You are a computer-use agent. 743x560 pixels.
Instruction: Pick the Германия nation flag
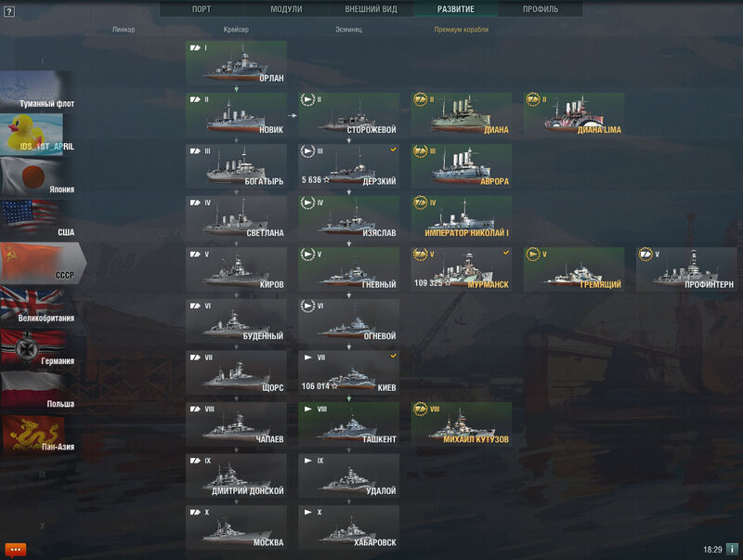pyautogui.click(x=37, y=349)
